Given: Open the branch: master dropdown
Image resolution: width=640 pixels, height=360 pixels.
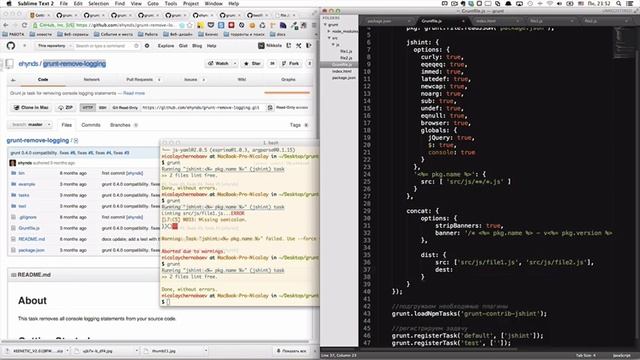Looking at the screenshot, I should click(x=30, y=124).
